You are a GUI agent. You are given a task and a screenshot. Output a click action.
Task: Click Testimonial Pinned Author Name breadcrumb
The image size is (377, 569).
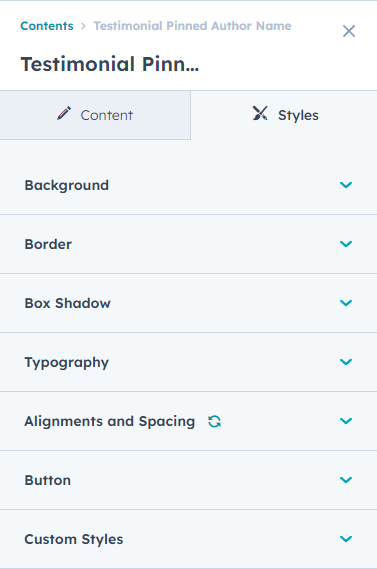coord(192,26)
